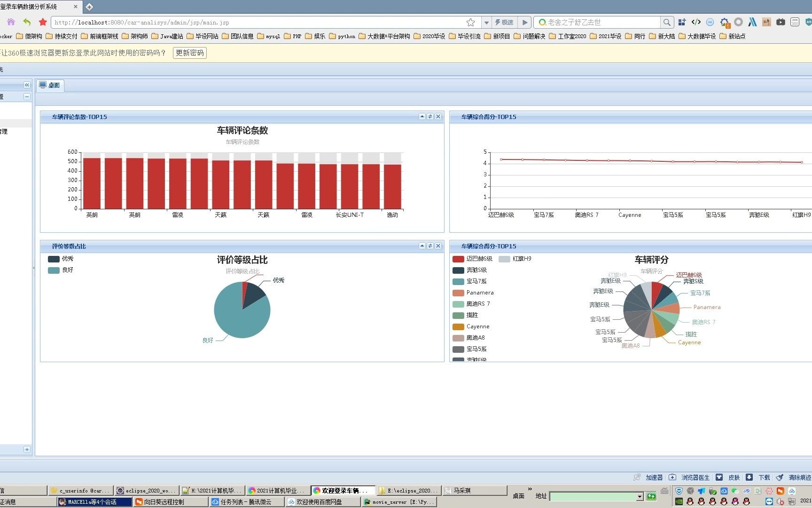The image size is (812, 508).
Task: Refresh the 车辆评论条数-TOP15 panel
Action: (x=430, y=117)
